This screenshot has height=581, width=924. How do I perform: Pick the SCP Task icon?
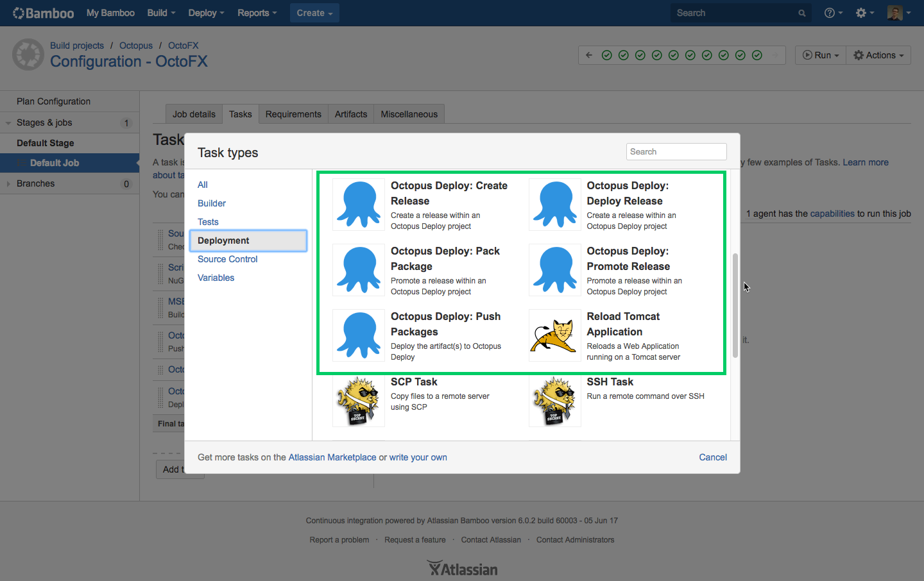pos(358,401)
